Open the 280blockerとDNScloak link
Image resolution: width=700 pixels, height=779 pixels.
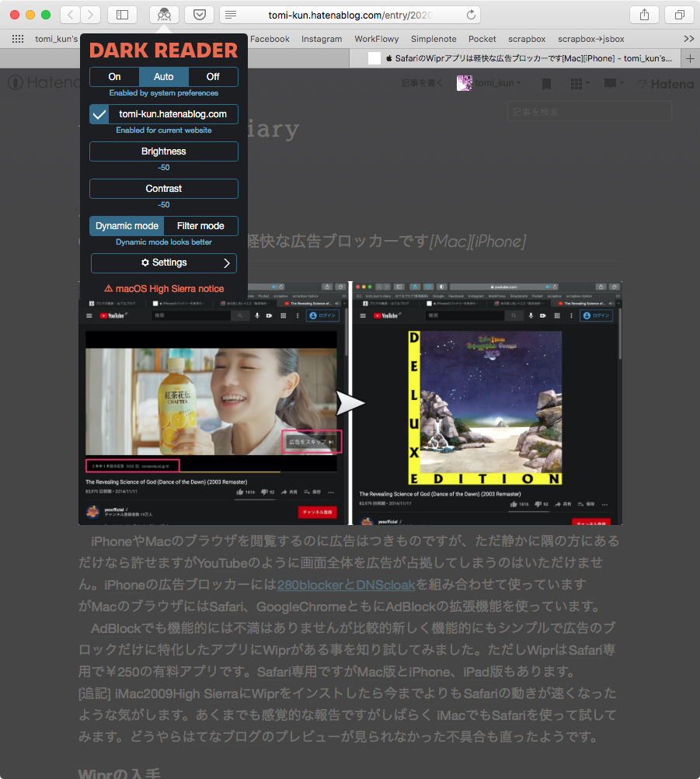pyautogui.click(x=346, y=585)
